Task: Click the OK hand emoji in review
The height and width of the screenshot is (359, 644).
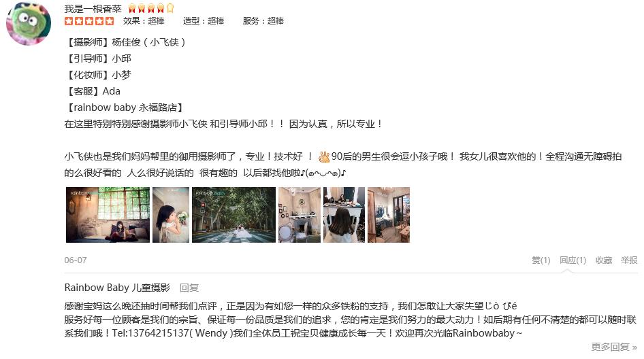Action: pyautogui.click(x=324, y=156)
